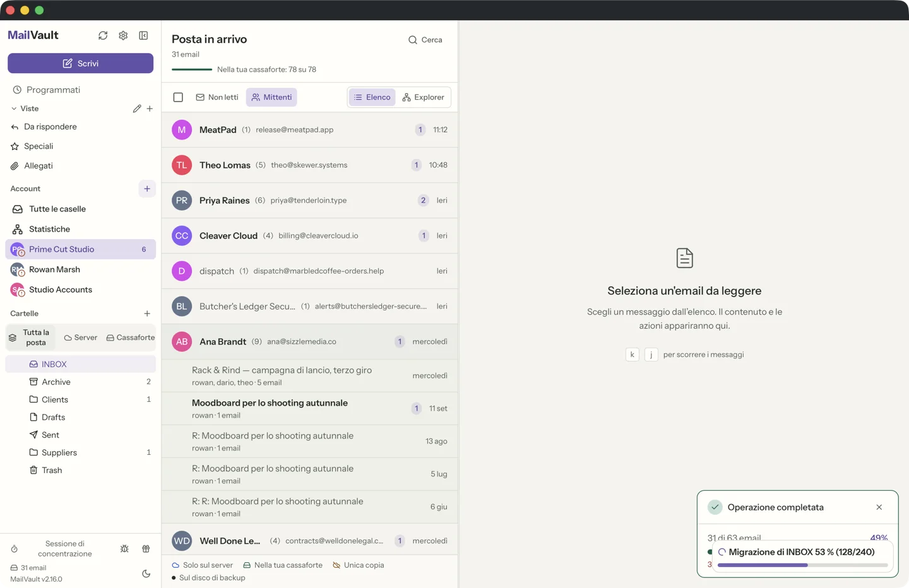Screen dimensions: 909x588
Task: Toggle the Mittenti grouping filter
Action: 271,97
